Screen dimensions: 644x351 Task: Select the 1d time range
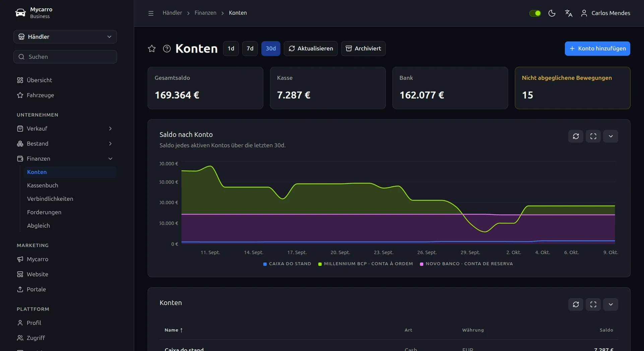coord(231,49)
